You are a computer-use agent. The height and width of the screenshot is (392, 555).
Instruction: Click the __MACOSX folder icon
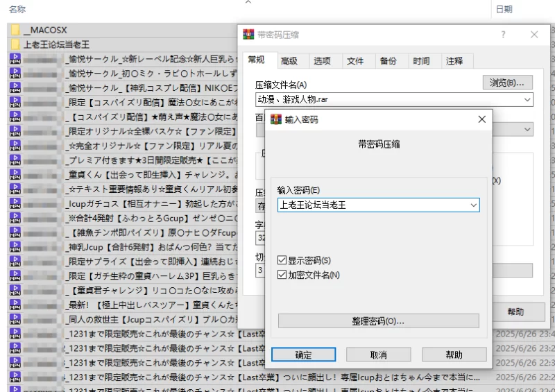pos(15,31)
